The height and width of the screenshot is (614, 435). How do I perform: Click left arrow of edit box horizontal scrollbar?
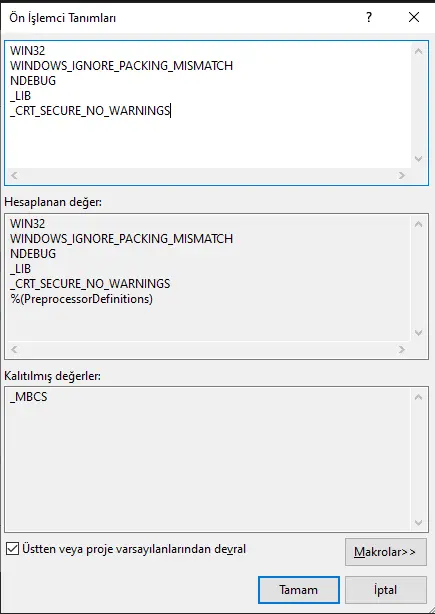(x=14, y=175)
